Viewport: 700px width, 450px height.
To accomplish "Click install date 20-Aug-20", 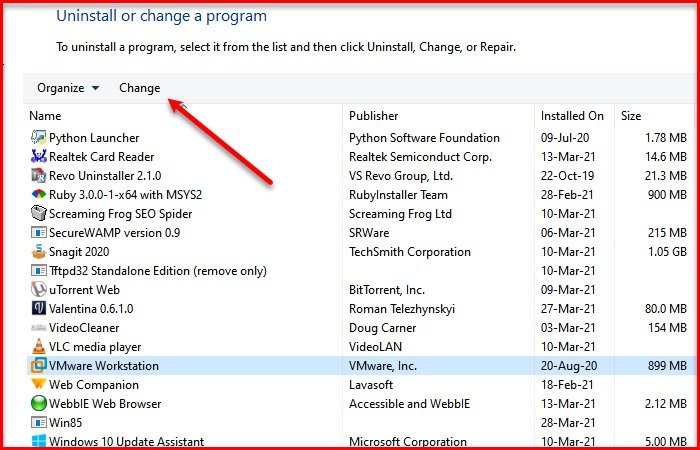I will [568, 366].
